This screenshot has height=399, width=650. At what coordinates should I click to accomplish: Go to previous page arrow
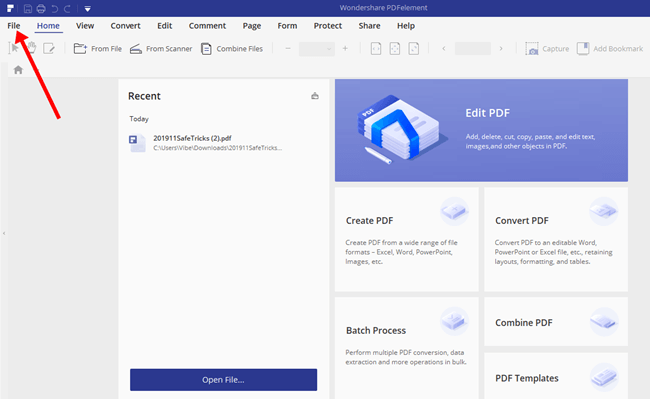coord(444,48)
